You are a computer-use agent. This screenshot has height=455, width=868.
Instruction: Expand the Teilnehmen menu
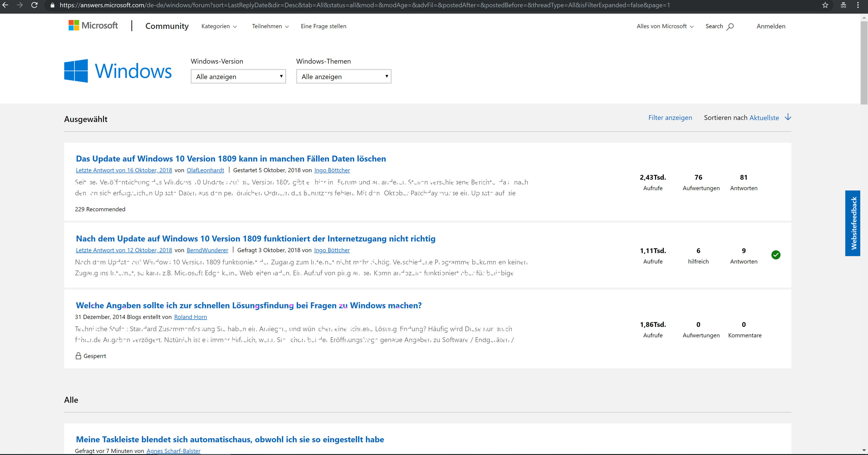click(270, 26)
